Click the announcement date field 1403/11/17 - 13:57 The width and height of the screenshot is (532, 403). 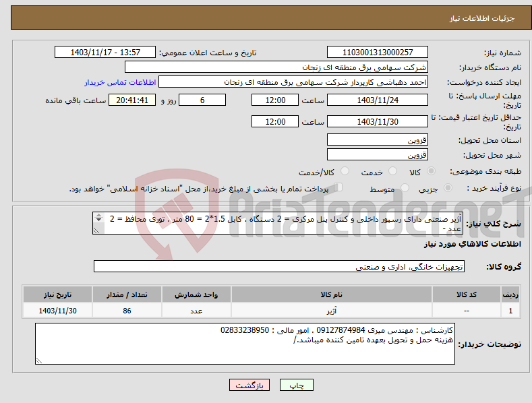(105, 53)
